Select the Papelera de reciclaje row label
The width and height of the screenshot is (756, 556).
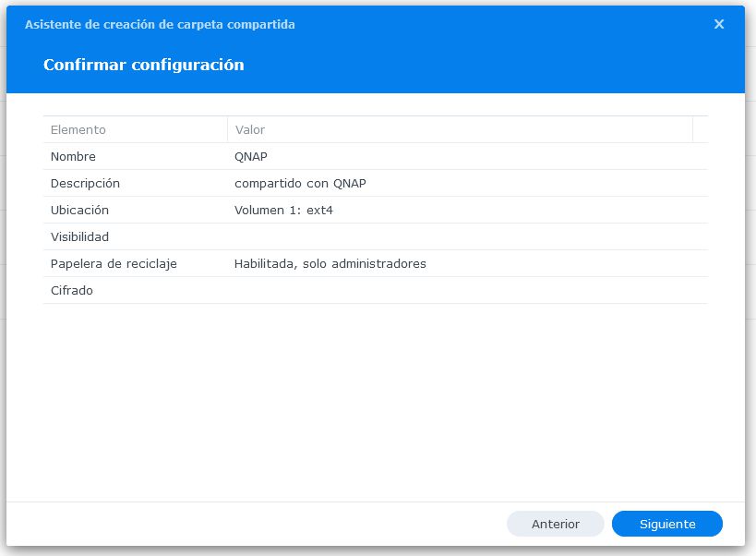pyautogui.click(x=114, y=264)
